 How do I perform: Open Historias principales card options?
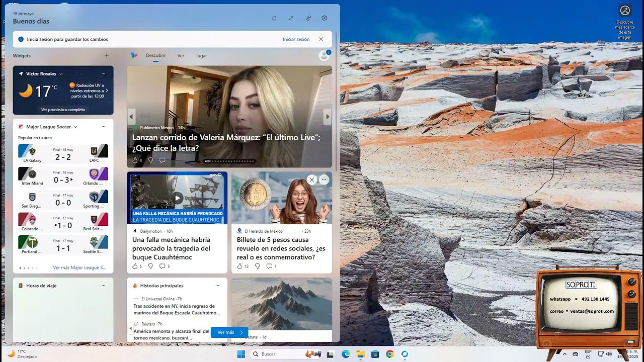[x=217, y=286]
